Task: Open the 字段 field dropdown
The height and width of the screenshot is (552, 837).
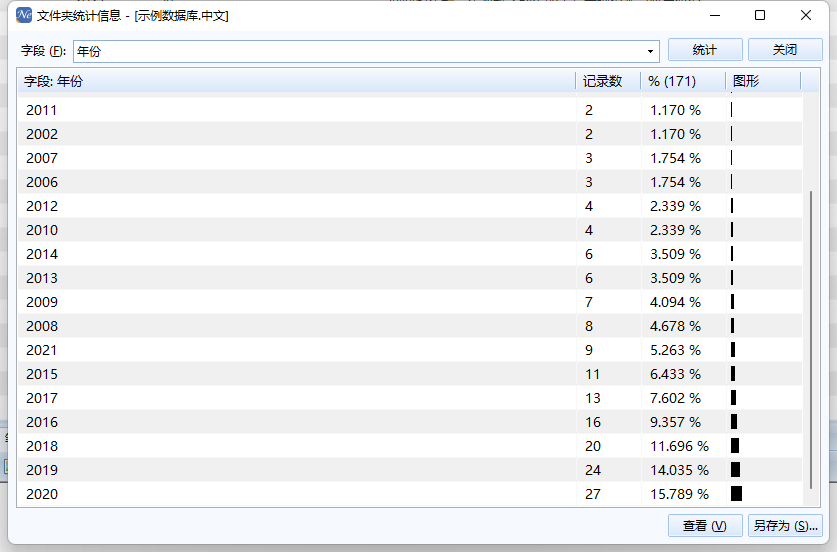Action: coord(651,51)
